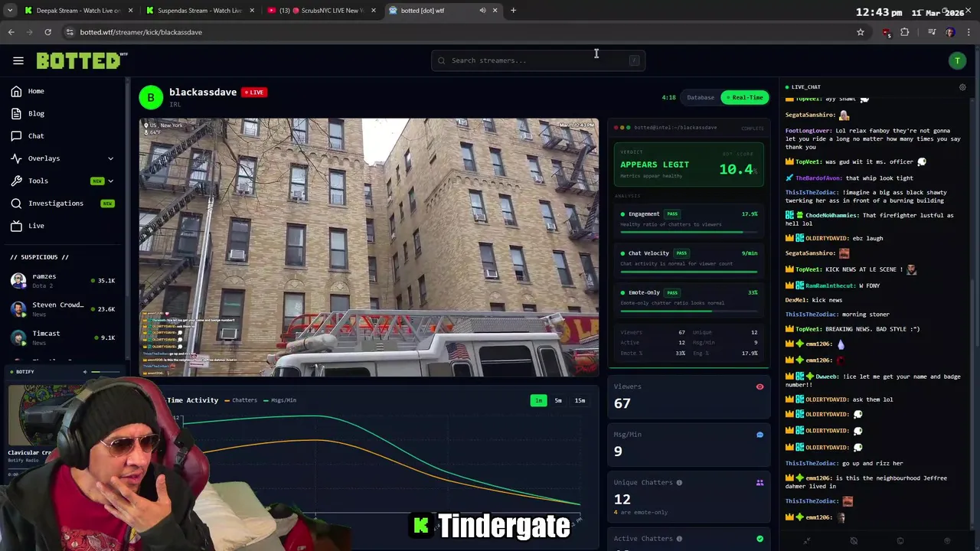Click the Botify volume slider
Viewport: 980px width, 551px height.
coord(106,372)
